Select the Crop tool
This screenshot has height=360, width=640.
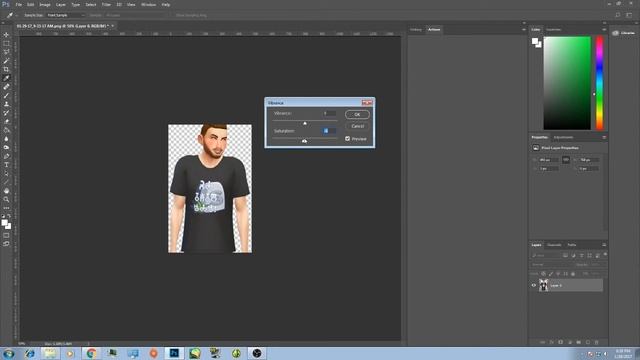[6, 69]
